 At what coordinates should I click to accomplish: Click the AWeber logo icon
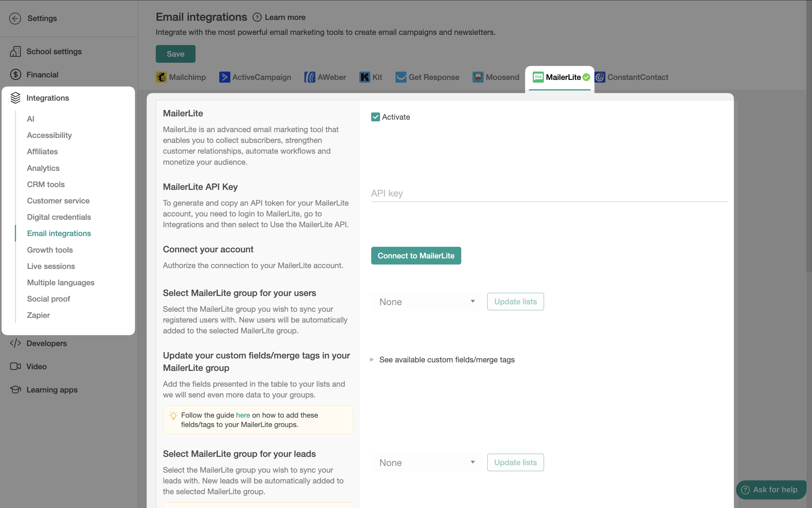click(x=310, y=77)
